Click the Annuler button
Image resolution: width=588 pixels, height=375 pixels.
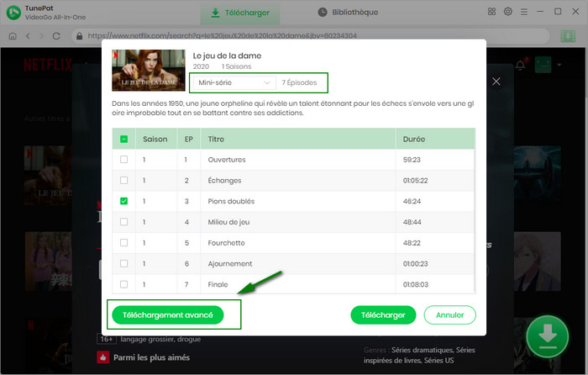[449, 315]
